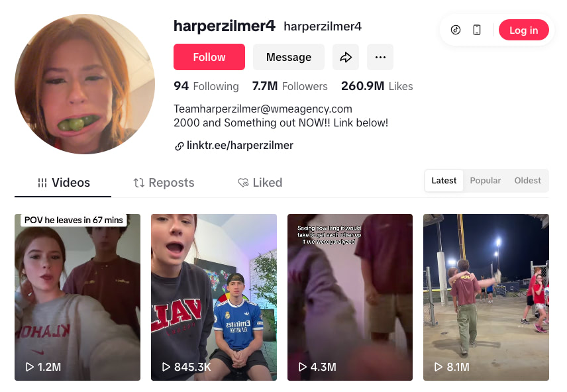Image resolution: width=567 pixels, height=392 pixels.
Task: Click the TikTok coin icon near Log in
Action: click(456, 30)
